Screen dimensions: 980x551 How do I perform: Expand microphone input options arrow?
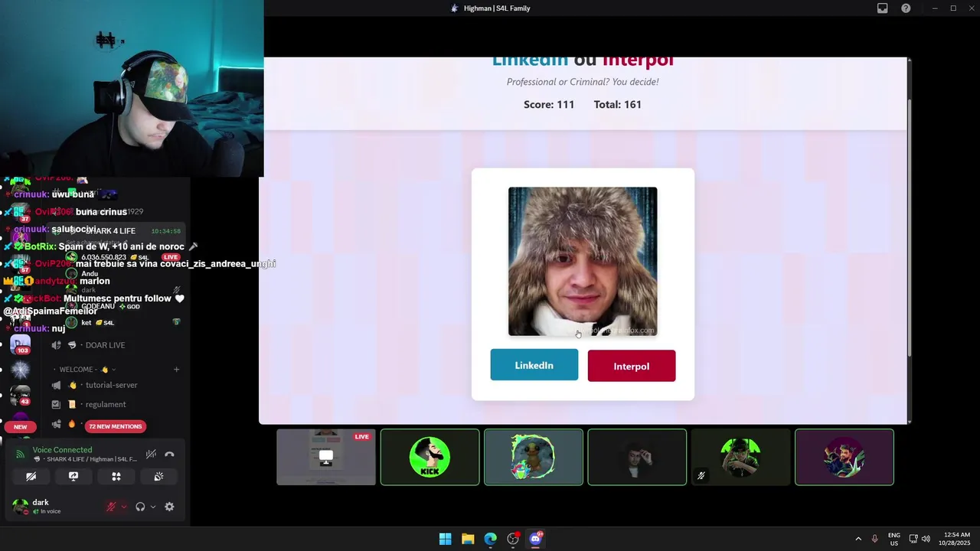[x=124, y=507]
